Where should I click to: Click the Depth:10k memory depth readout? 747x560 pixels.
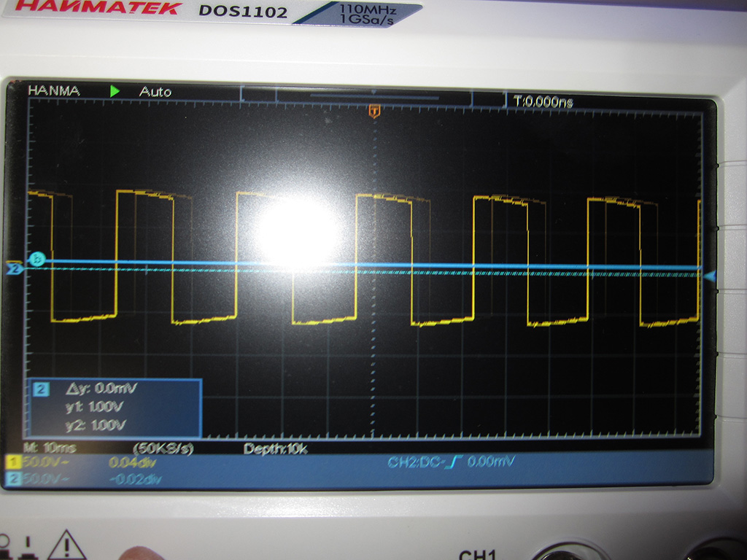(x=275, y=448)
